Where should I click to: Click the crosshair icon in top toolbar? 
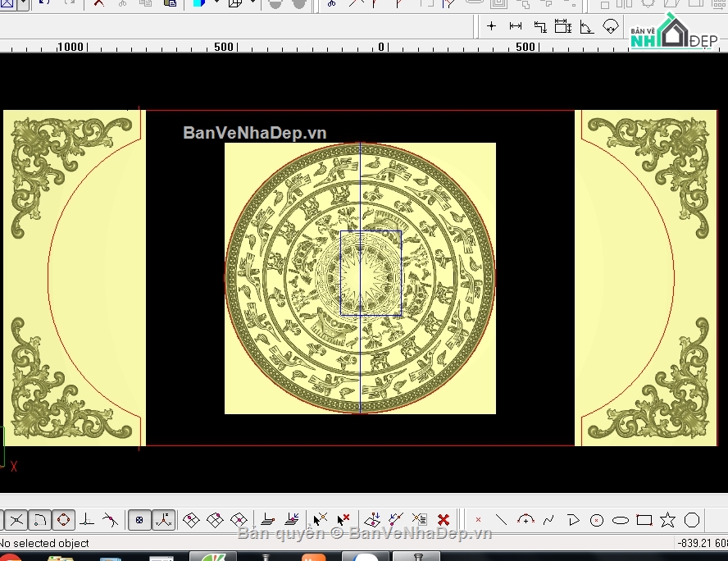(492, 26)
